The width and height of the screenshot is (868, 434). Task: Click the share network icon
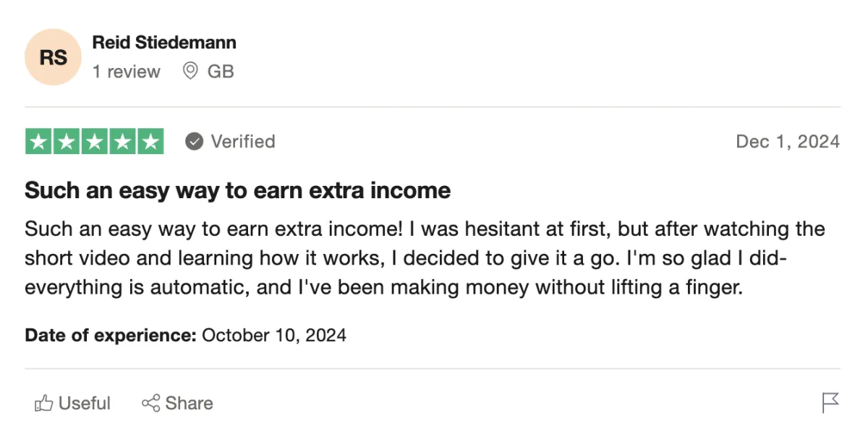(x=150, y=403)
